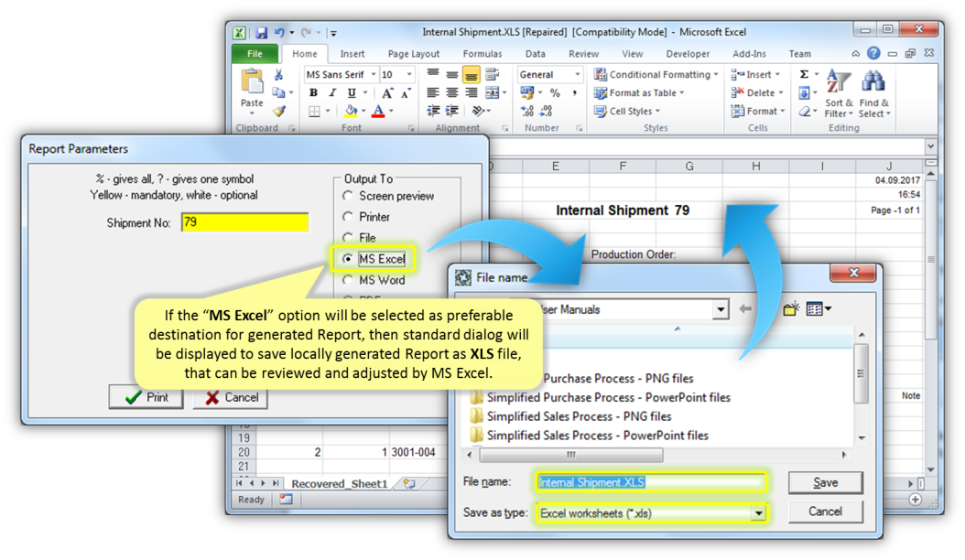The height and width of the screenshot is (560, 965).
Task: Open the File tab in Excel
Action: 255,54
